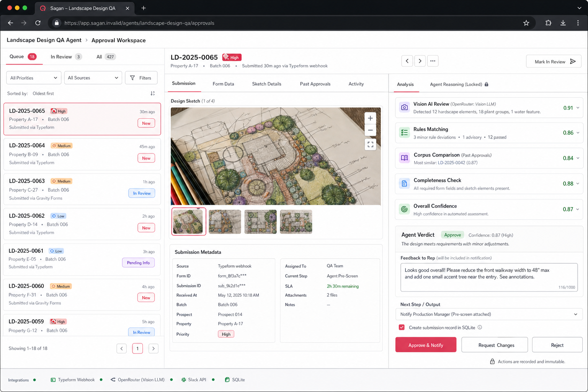Image resolution: width=588 pixels, height=392 pixels.
Task: Click the Reject button
Action: [557, 345]
